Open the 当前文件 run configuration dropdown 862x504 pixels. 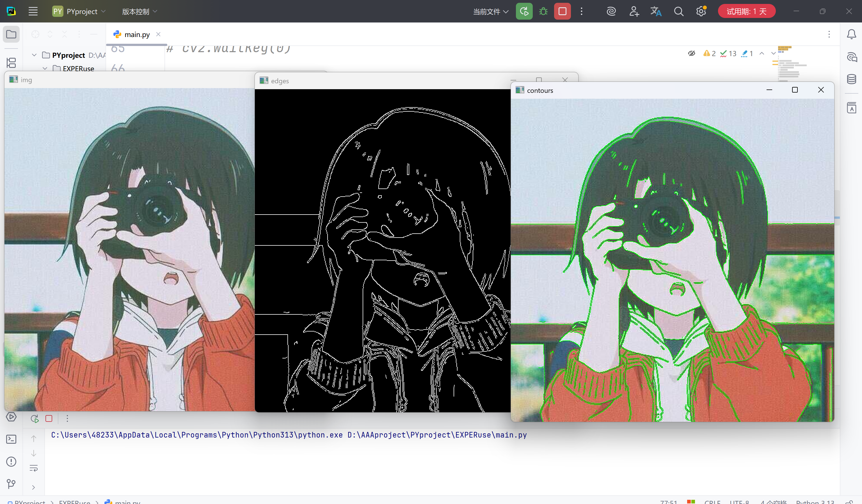pyautogui.click(x=491, y=11)
